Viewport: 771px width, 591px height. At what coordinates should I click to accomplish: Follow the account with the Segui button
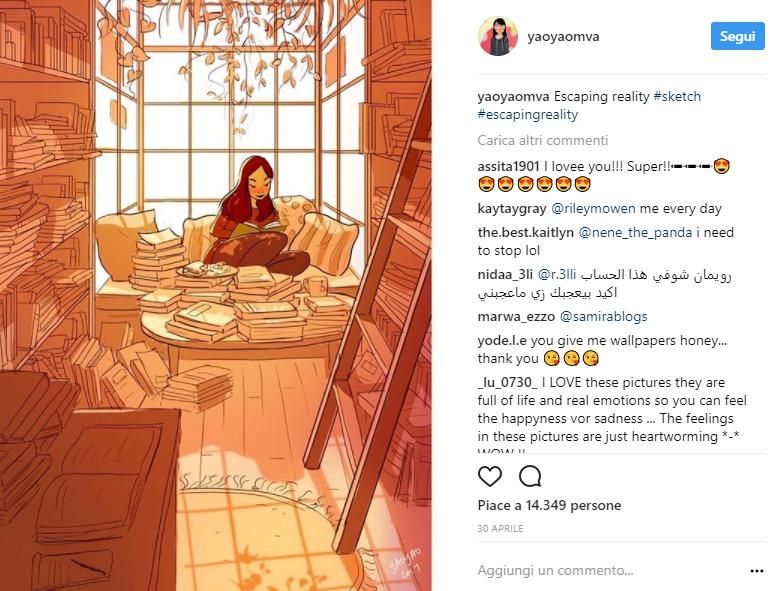(x=737, y=36)
